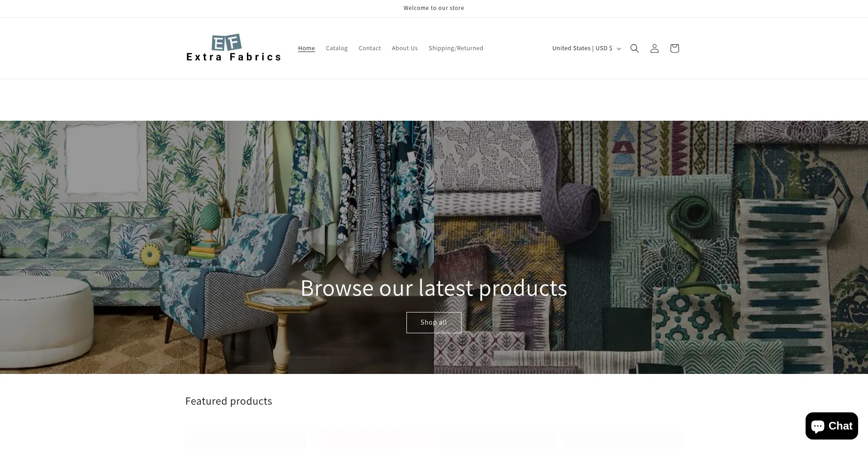The image size is (868, 449).
Task: Navigate to About Us page
Action: click(x=405, y=48)
